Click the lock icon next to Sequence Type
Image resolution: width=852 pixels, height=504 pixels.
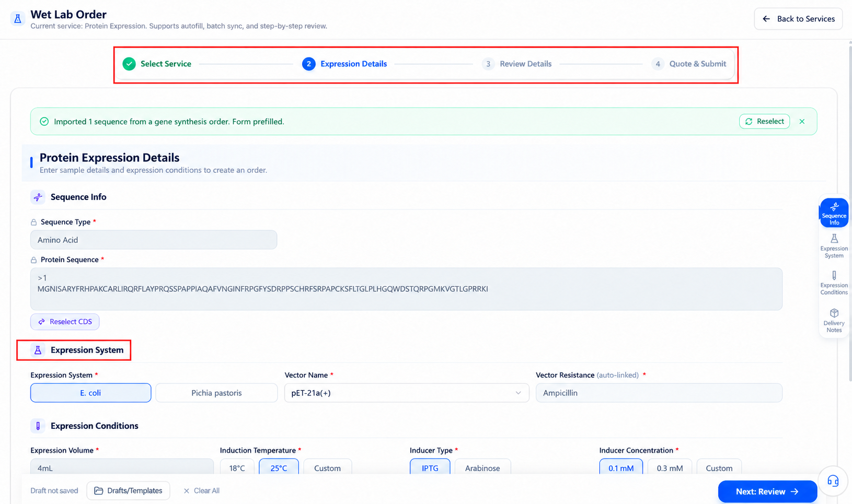click(34, 222)
